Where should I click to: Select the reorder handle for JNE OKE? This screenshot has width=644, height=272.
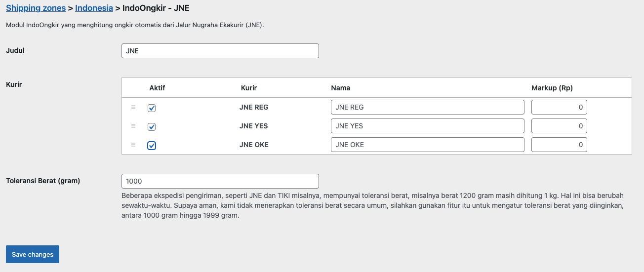[133, 145]
